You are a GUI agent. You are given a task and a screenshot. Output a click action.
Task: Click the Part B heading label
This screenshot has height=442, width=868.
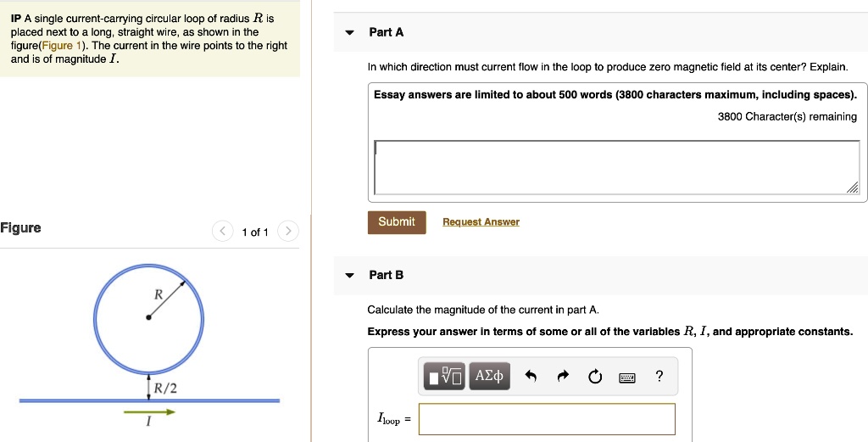point(387,275)
